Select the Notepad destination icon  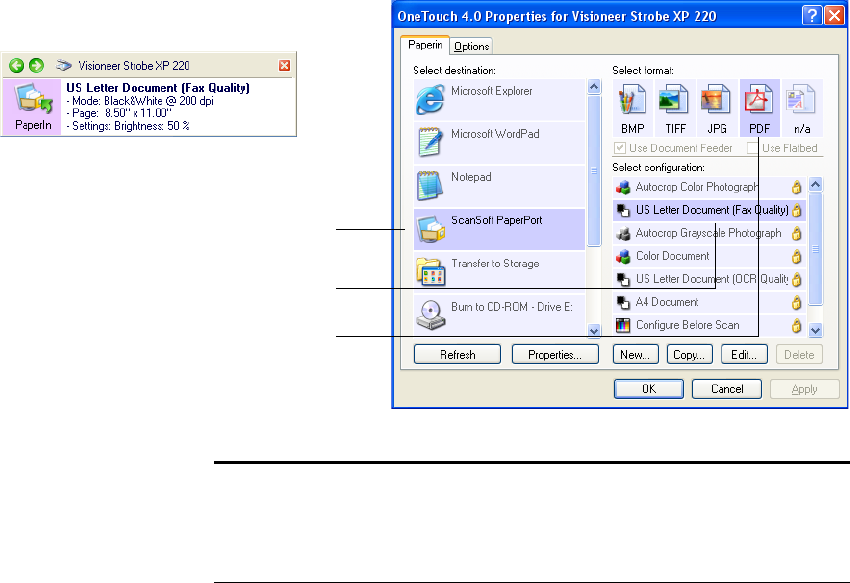[x=430, y=185]
